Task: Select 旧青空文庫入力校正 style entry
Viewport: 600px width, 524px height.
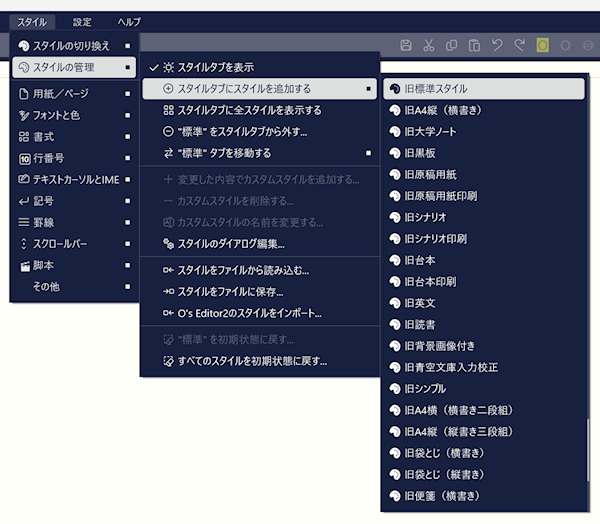Action: click(451, 367)
